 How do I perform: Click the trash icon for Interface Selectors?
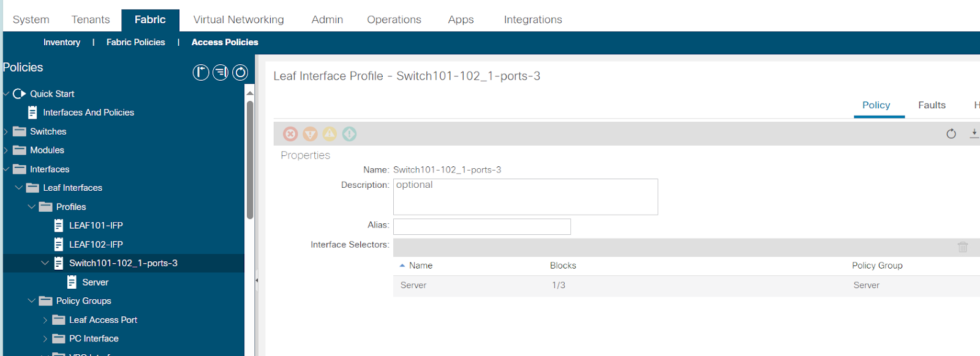pyautogui.click(x=963, y=247)
